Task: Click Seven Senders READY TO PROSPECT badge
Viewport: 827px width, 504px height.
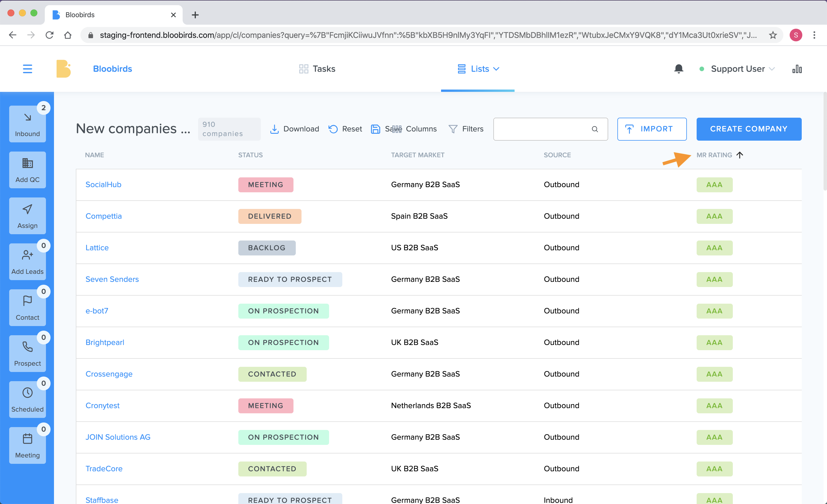Action: point(290,279)
